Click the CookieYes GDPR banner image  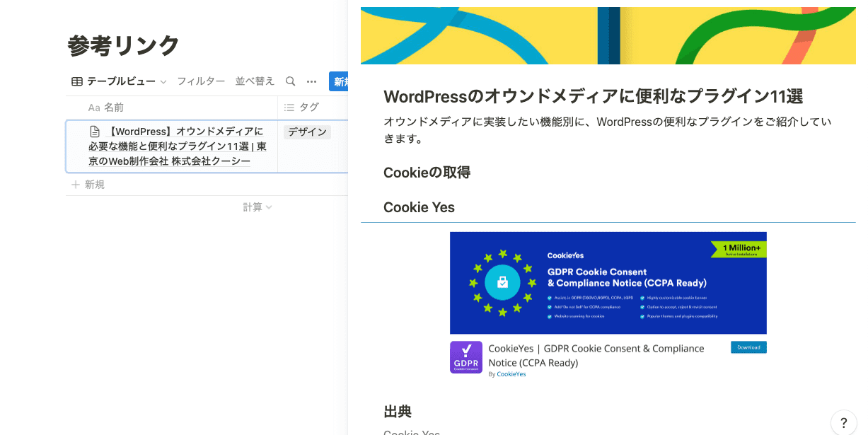pyautogui.click(x=608, y=283)
